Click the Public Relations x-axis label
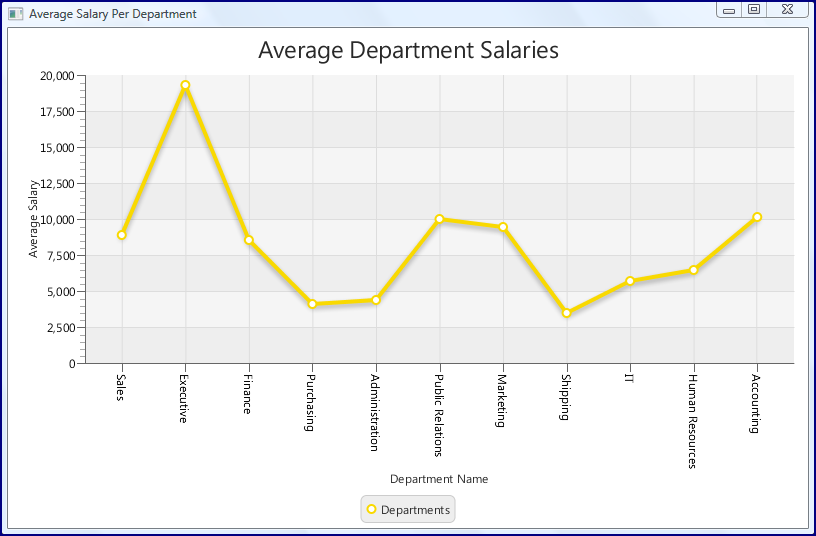 tap(438, 415)
